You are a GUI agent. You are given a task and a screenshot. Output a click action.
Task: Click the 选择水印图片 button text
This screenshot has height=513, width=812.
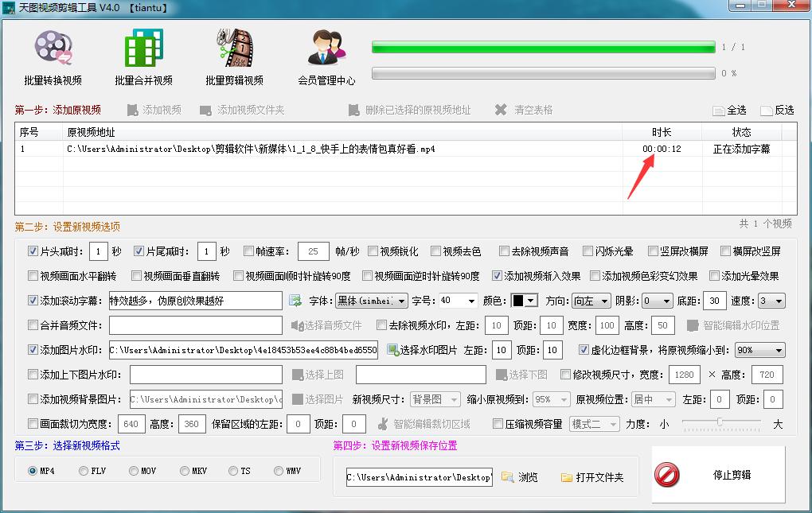click(x=429, y=350)
